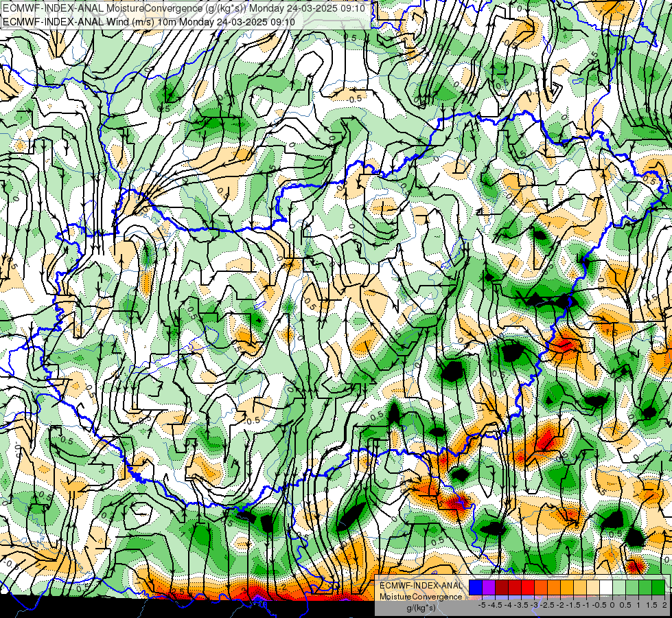Click 'ECMWF-INDEX-ANAL' text in the legend box
This screenshot has width=672, height=618.
pyautogui.click(x=421, y=586)
